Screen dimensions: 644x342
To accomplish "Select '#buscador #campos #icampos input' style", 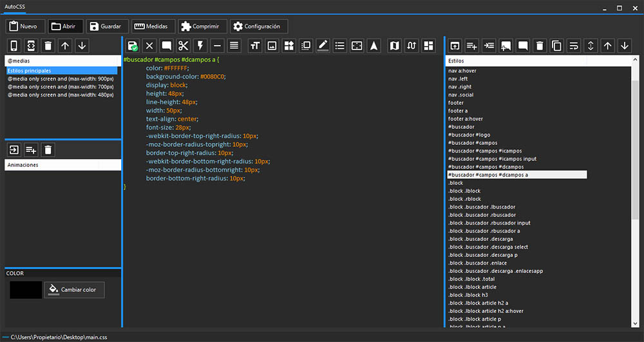I will click(492, 159).
